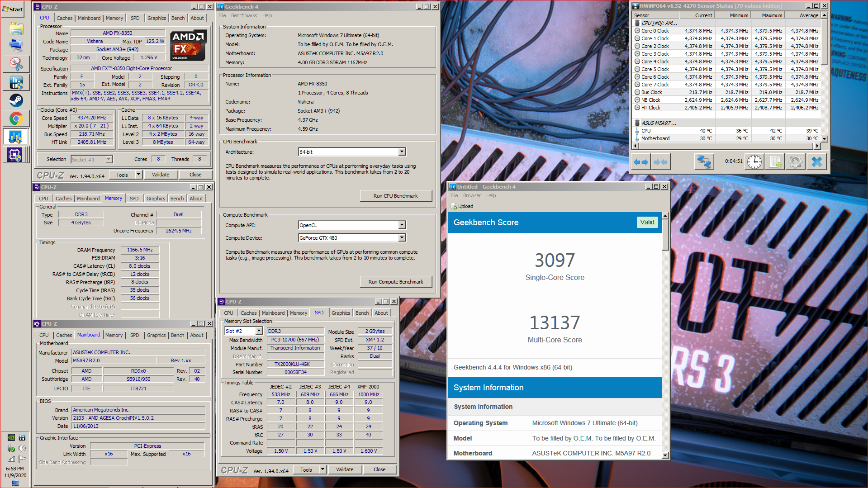Image resolution: width=868 pixels, height=488 pixels.
Task: Expand Tools dropdown arrow in SPD CPU-Z window
Action: pyautogui.click(x=323, y=469)
